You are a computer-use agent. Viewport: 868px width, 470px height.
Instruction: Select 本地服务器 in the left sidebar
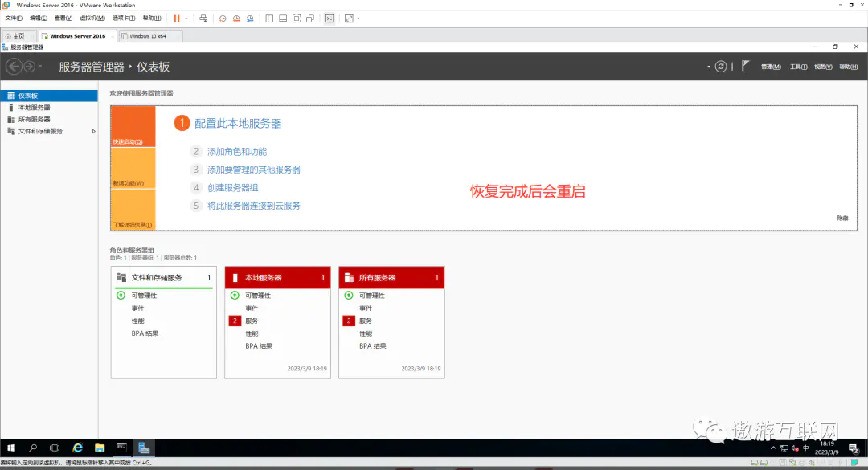tap(34, 107)
